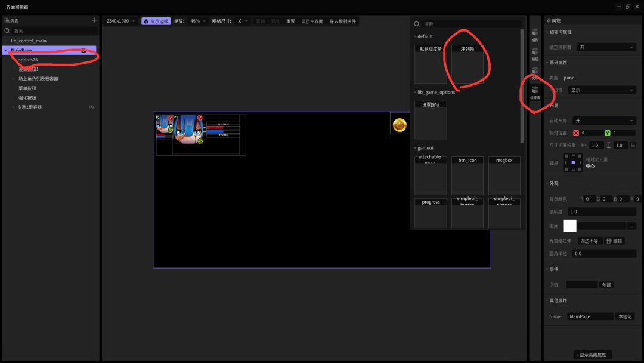Expand the N选1根容器 tree node
This screenshot has width=644, height=363.
(x=13, y=107)
